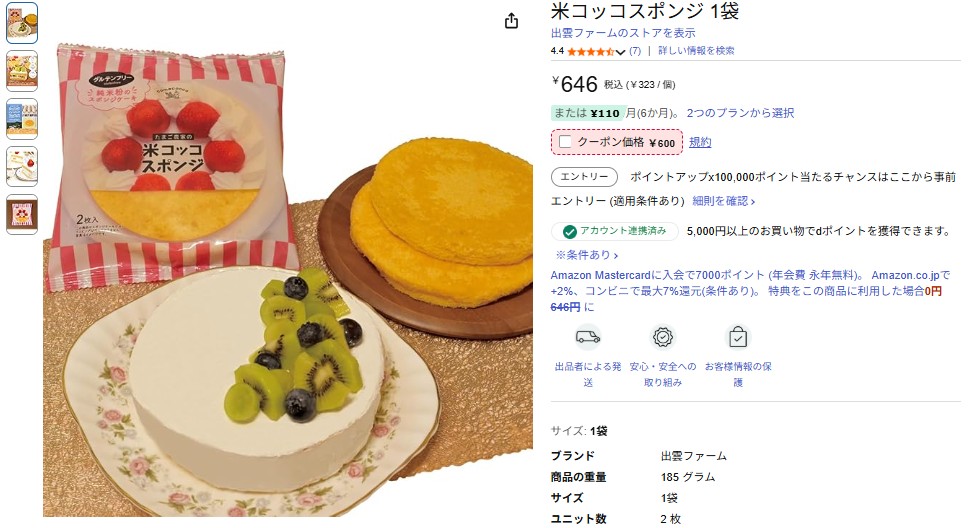Click the delivery truck shipping icon
Screen dimensions: 968x528
tap(588, 337)
